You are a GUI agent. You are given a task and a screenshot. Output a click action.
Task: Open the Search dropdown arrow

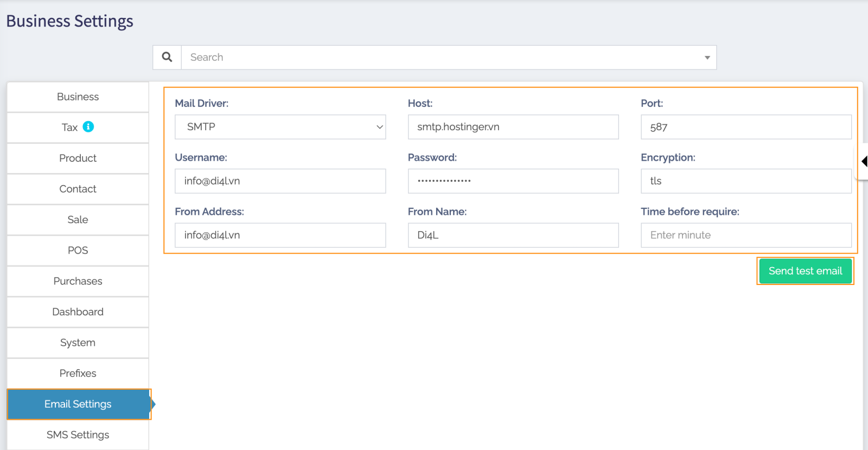[707, 58]
